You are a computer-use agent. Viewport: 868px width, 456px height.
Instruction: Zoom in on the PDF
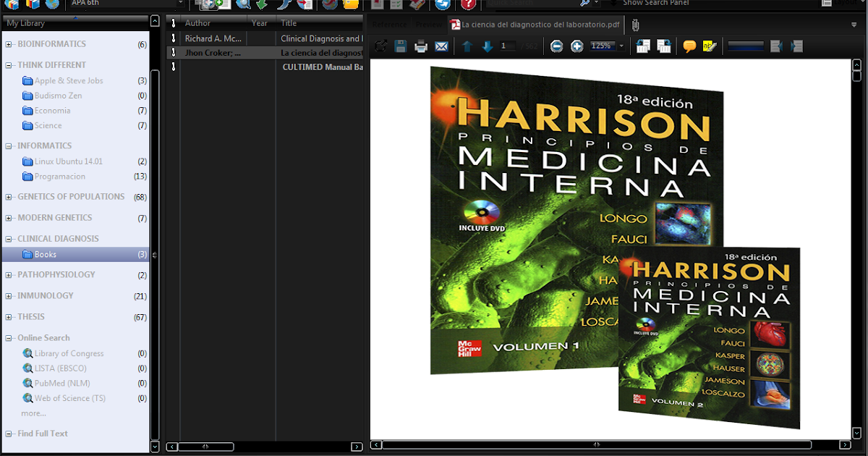(576, 46)
